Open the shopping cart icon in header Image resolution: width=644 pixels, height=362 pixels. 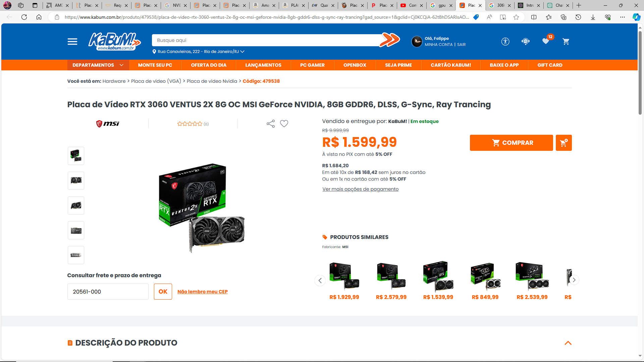point(566,42)
